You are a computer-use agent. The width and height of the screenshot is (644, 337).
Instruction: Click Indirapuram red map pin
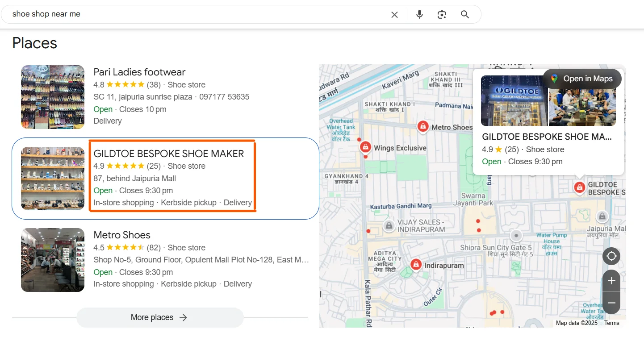coord(416,264)
